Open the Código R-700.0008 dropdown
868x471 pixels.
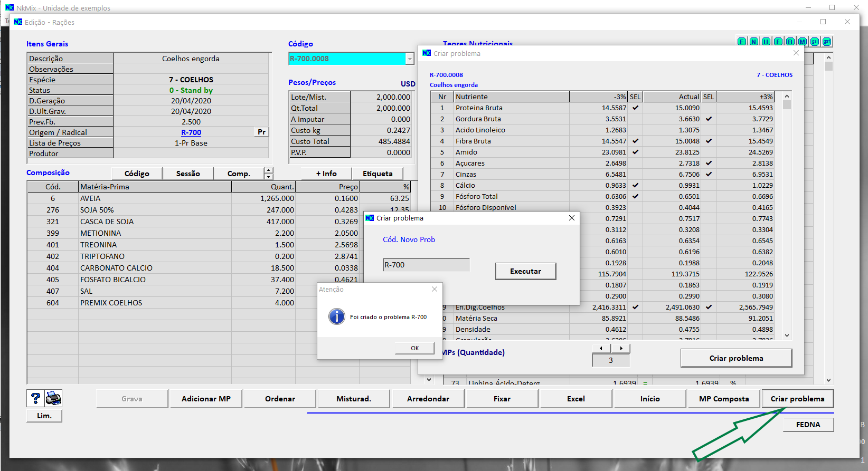click(410, 59)
